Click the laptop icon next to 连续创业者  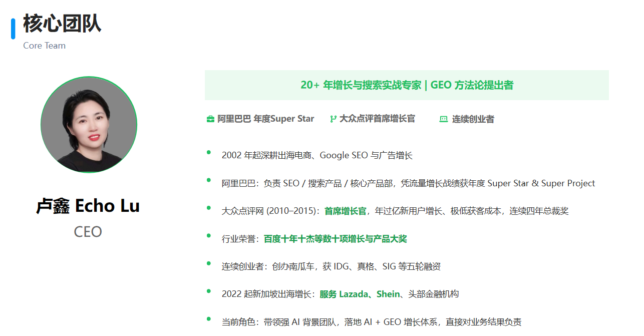(x=443, y=119)
